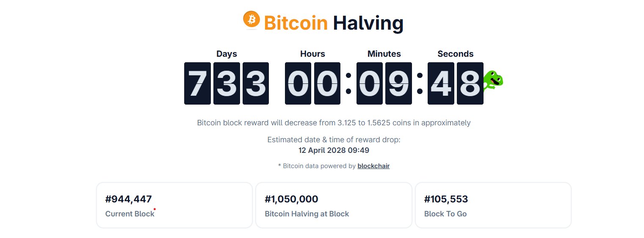Image resolution: width=644 pixels, height=238 pixels.
Task: Click the block reward decrease description text
Action: pyautogui.click(x=334, y=123)
